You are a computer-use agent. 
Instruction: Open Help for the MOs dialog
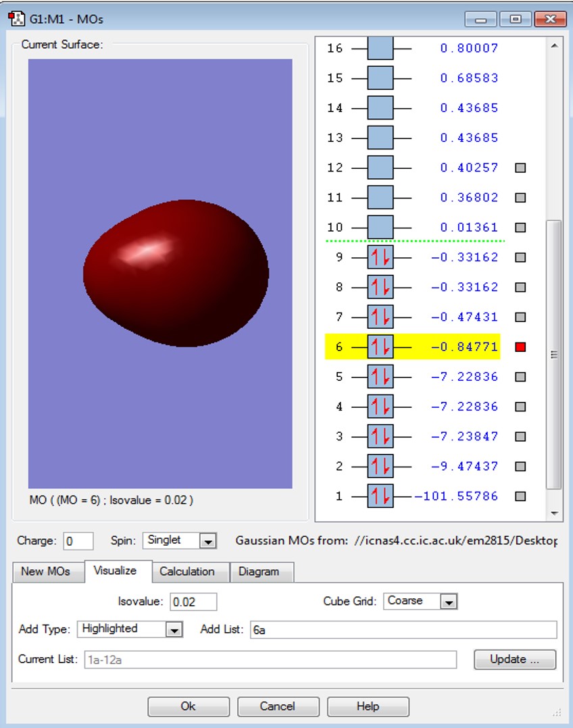tap(368, 706)
